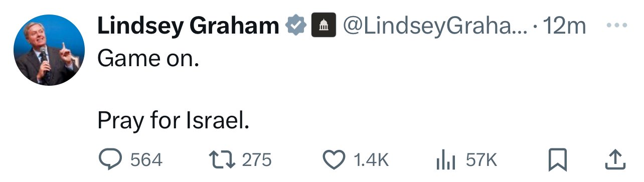
Task: Click the government building affiliation badge
Action: [324, 26]
